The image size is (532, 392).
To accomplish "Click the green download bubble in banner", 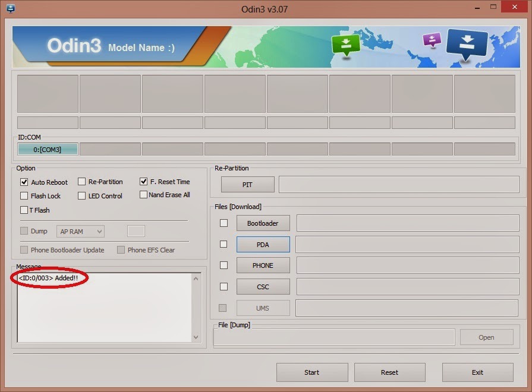I will point(346,46).
